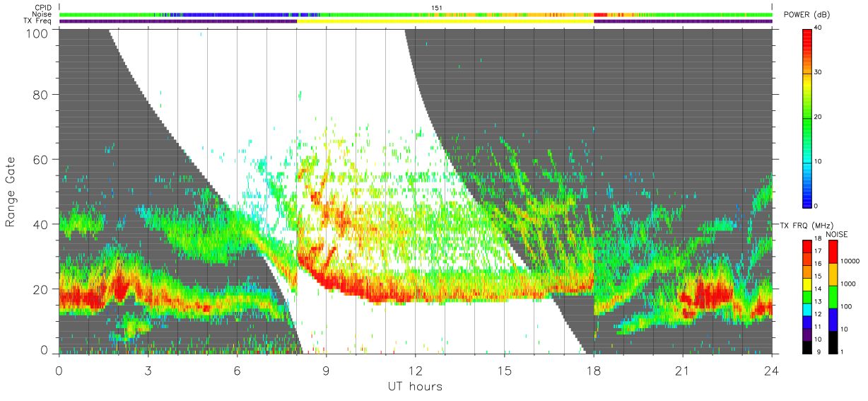Click the noise color legend bar
This screenshot has height=401, width=868.
click(x=833, y=296)
